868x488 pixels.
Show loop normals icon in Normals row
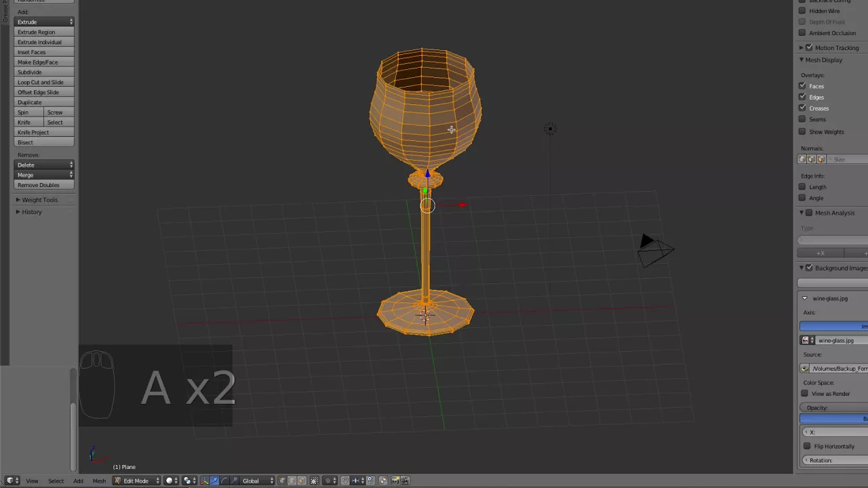point(812,159)
